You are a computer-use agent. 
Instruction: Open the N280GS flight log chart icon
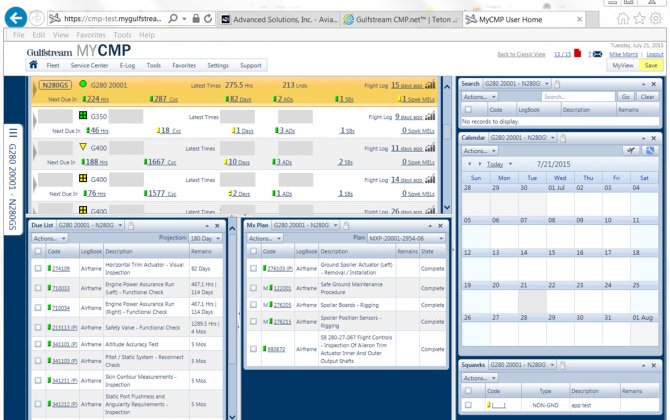pyautogui.click(x=430, y=85)
